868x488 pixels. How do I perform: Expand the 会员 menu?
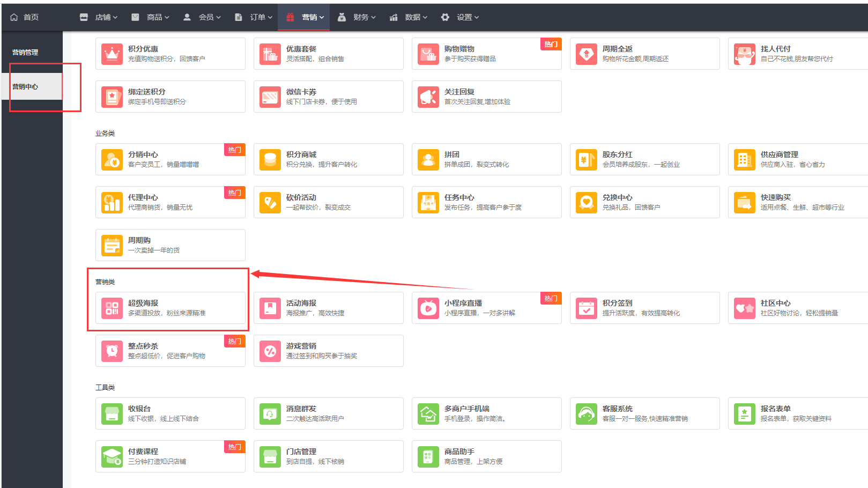coord(202,17)
